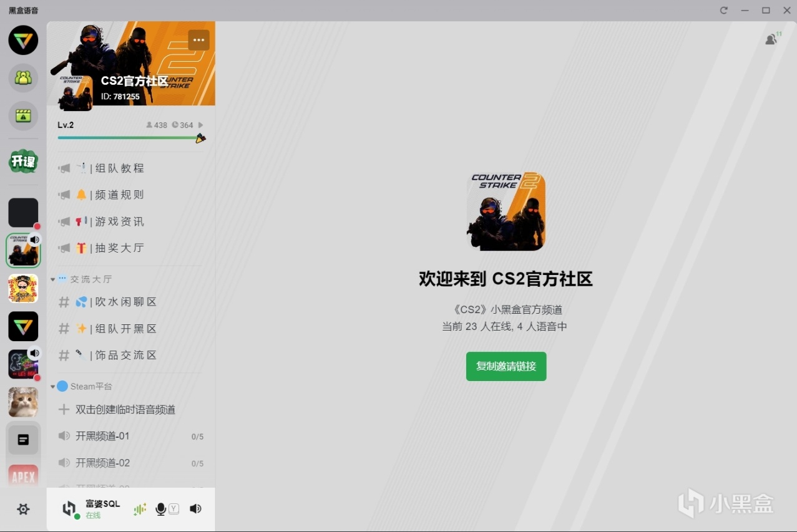Click the 438 member count

coord(157,125)
